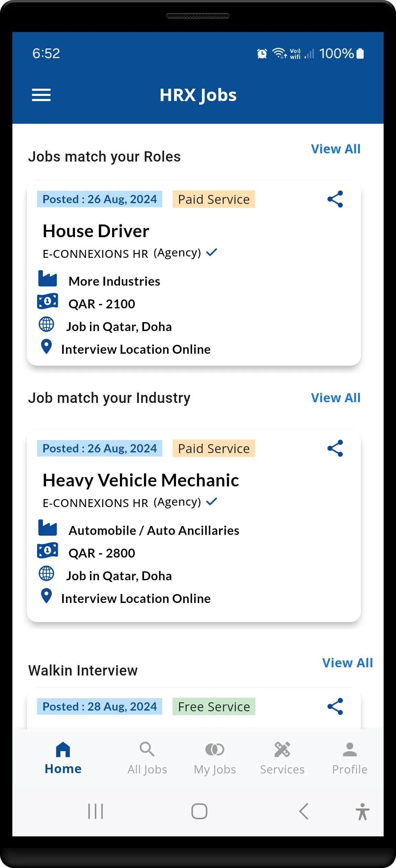Tap the industry icon beside Automobile / Auto Ancillaries
Screen dimensions: 396x868
click(47, 528)
